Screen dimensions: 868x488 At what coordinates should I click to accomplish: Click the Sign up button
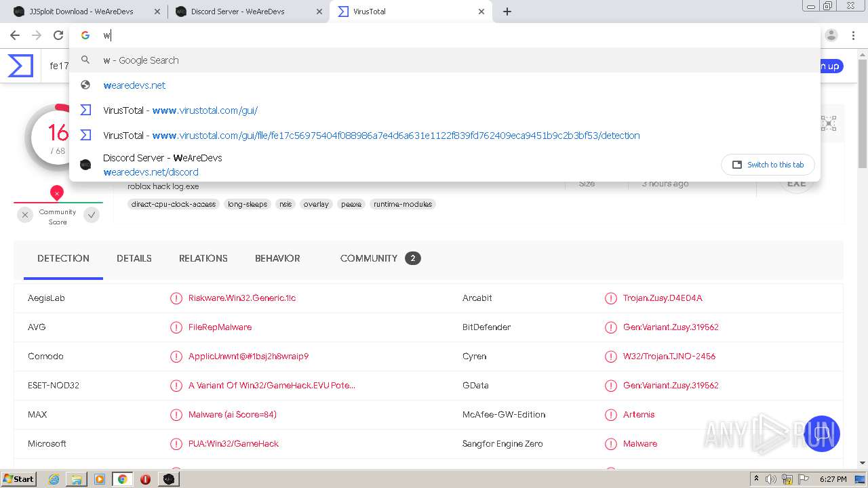[x=831, y=66]
